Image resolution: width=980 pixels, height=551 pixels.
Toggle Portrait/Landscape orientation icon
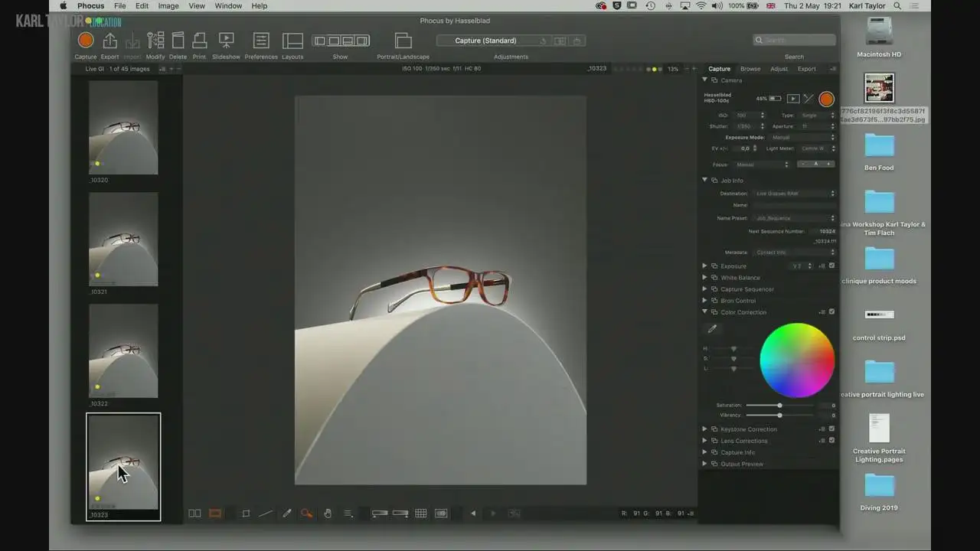[x=403, y=41]
